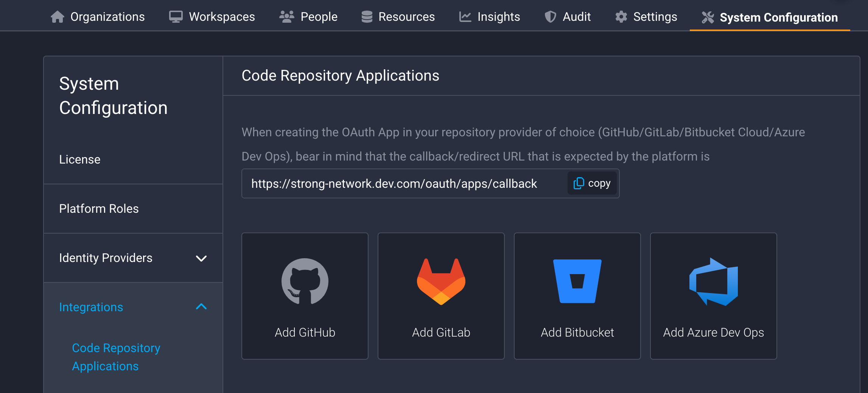Click the Insights chart icon
The image size is (868, 393).
coord(465,17)
